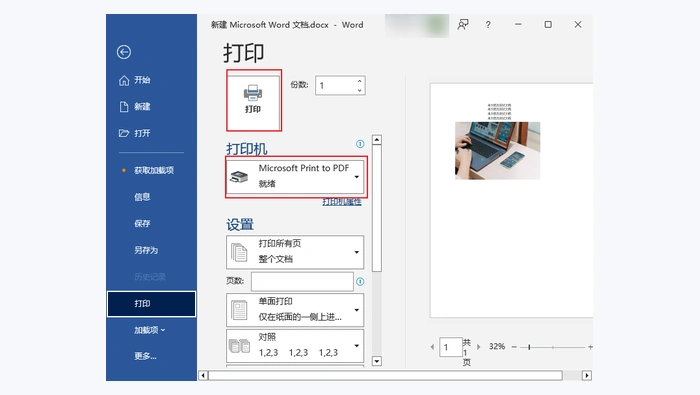The image size is (700, 395).
Task: Increase the copies count with up arrow
Action: pos(359,81)
